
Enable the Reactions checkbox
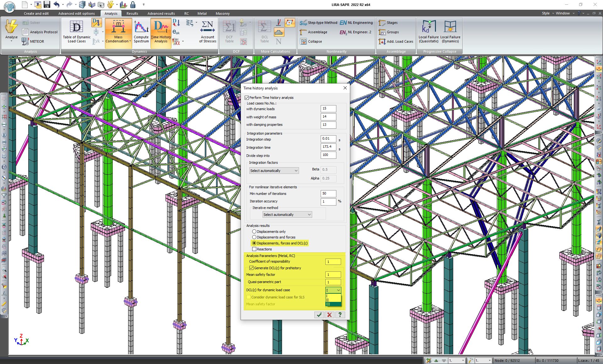(254, 249)
